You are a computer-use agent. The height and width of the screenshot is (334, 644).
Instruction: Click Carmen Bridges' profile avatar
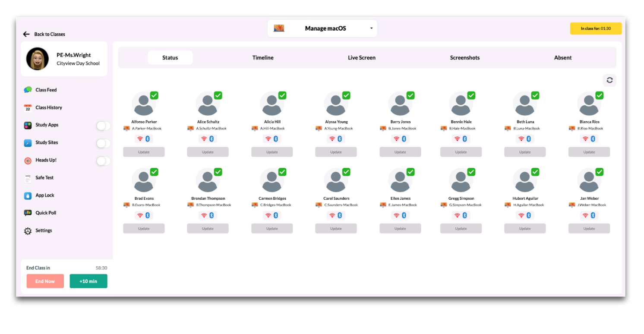tap(272, 181)
